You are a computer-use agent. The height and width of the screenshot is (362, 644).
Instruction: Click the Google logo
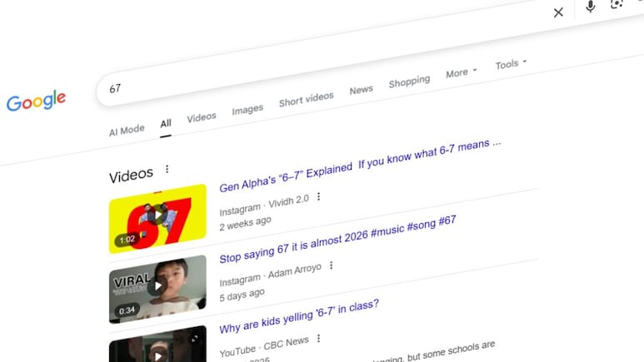[x=36, y=102]
